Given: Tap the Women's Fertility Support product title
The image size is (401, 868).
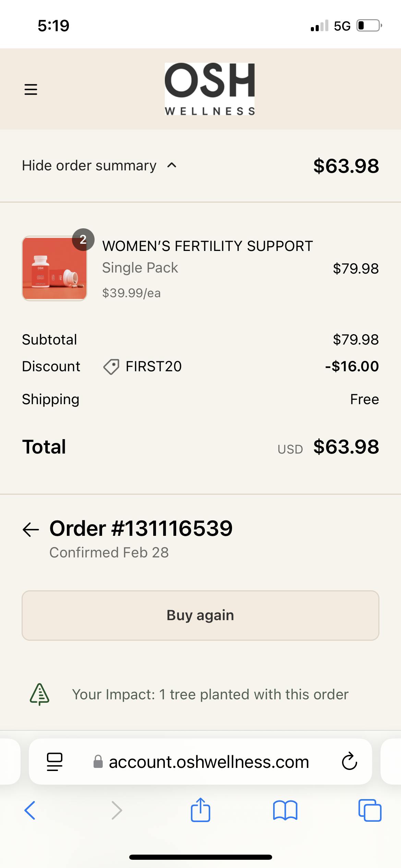Looking at the screenshot, I should [x=207, y=246].
